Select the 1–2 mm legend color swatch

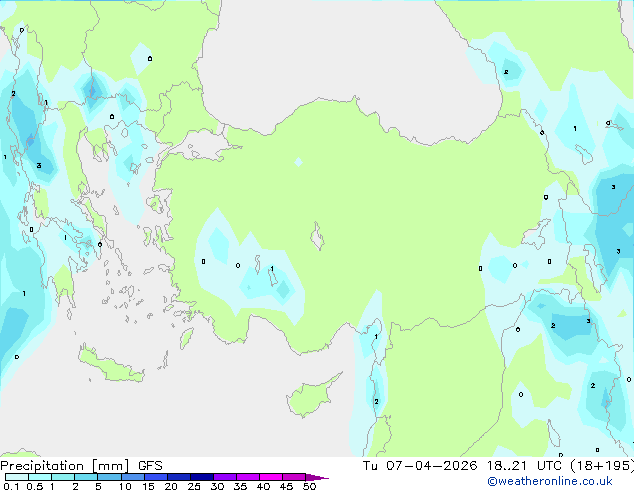(x=63, y=477)
